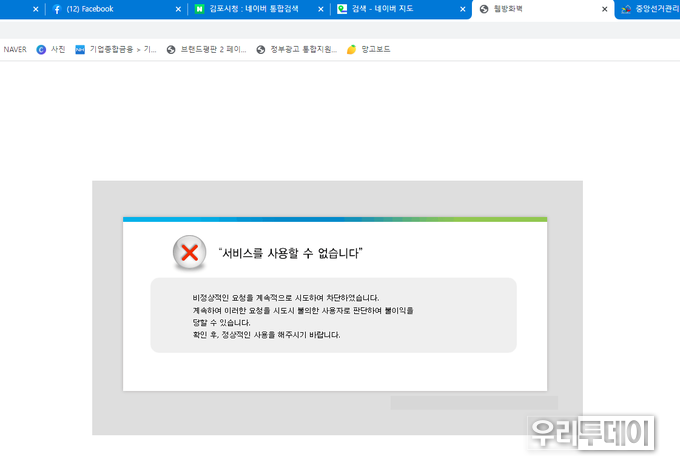Click the line "확인 후, 정상적인 사용을 해주시기 바랍니다."
680x471 pixels.
(x=266, y=335)
